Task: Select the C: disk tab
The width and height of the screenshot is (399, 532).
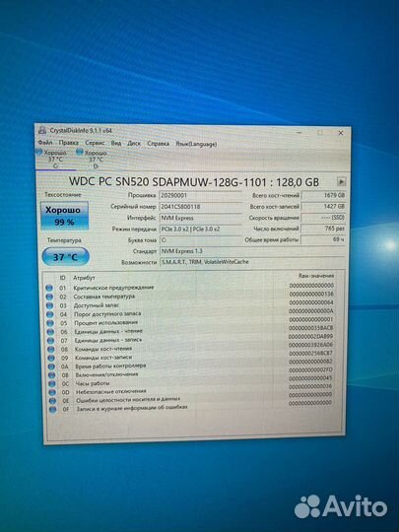Action: click(x=54, y=160)
